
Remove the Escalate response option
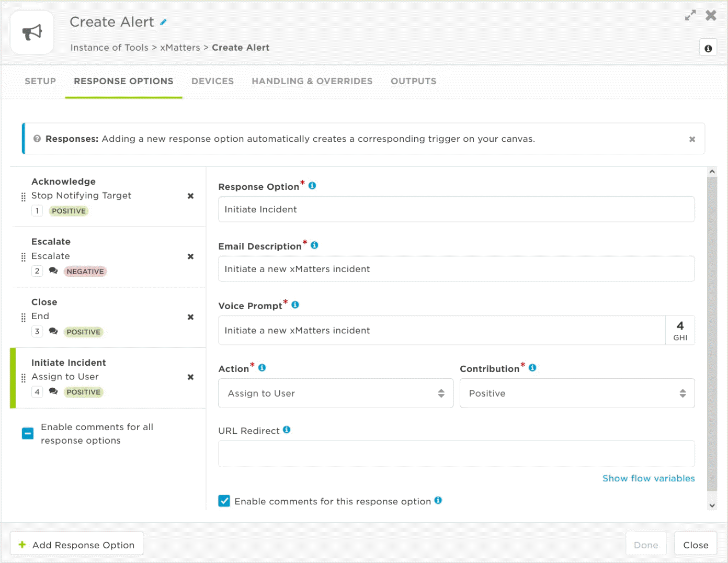(190, 256)
